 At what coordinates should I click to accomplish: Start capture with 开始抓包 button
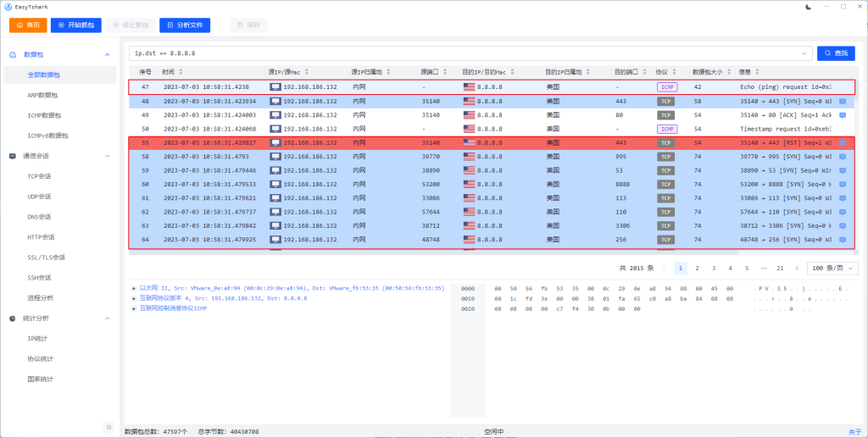pyautogui.click(x=75, y=25)
